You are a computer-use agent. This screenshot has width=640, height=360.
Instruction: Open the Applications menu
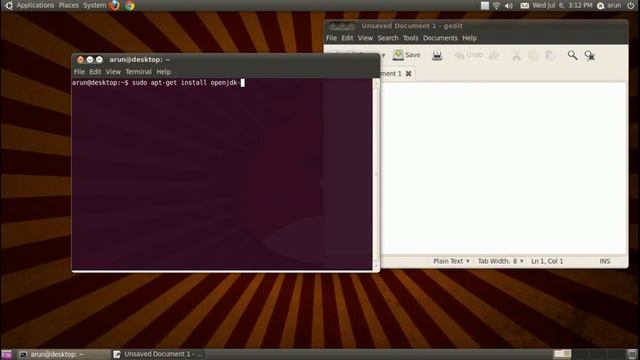[35, 5]
